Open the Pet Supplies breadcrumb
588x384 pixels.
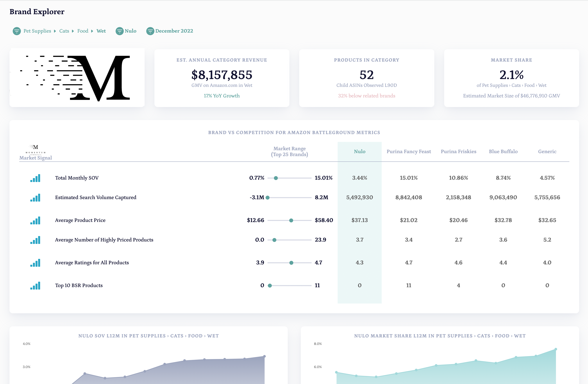point(37,31)
